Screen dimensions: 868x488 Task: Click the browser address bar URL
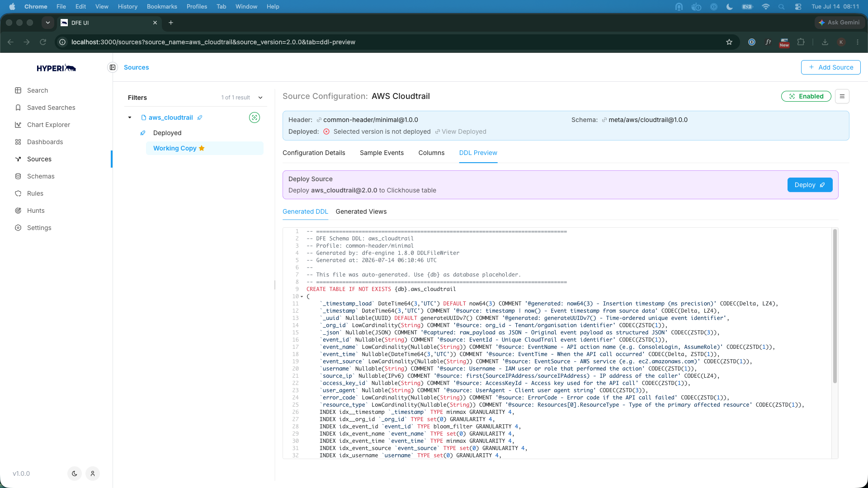213,42
